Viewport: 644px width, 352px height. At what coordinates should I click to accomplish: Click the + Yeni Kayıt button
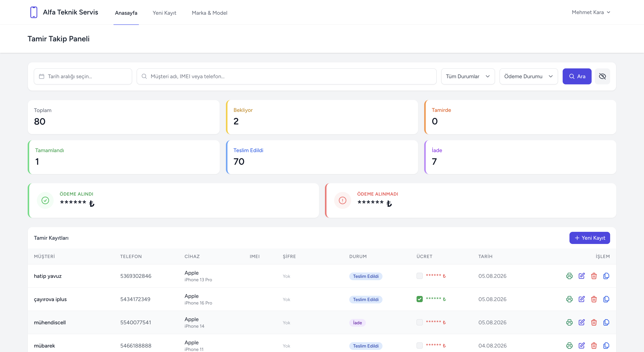pos(589,238)
